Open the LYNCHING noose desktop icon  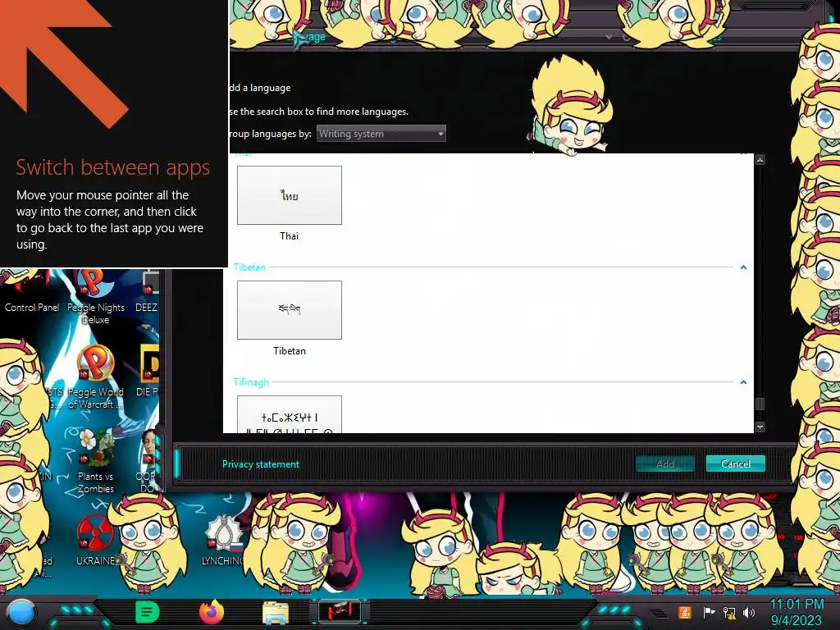coord(223,540)
